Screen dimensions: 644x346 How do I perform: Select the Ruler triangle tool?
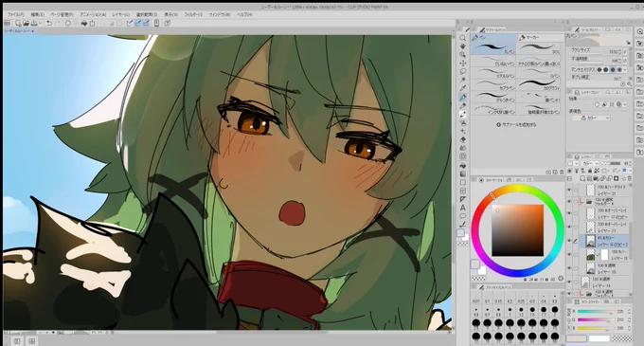(462, 199)
